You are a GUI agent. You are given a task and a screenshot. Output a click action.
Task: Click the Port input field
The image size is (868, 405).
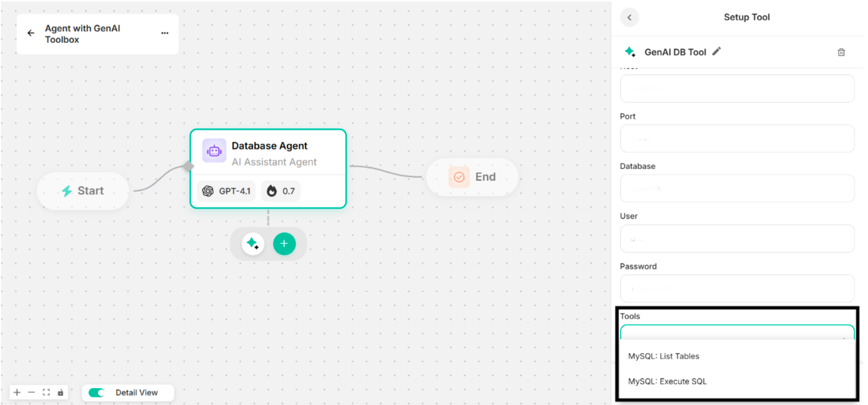pyautogui.click(x=737, y=139)
